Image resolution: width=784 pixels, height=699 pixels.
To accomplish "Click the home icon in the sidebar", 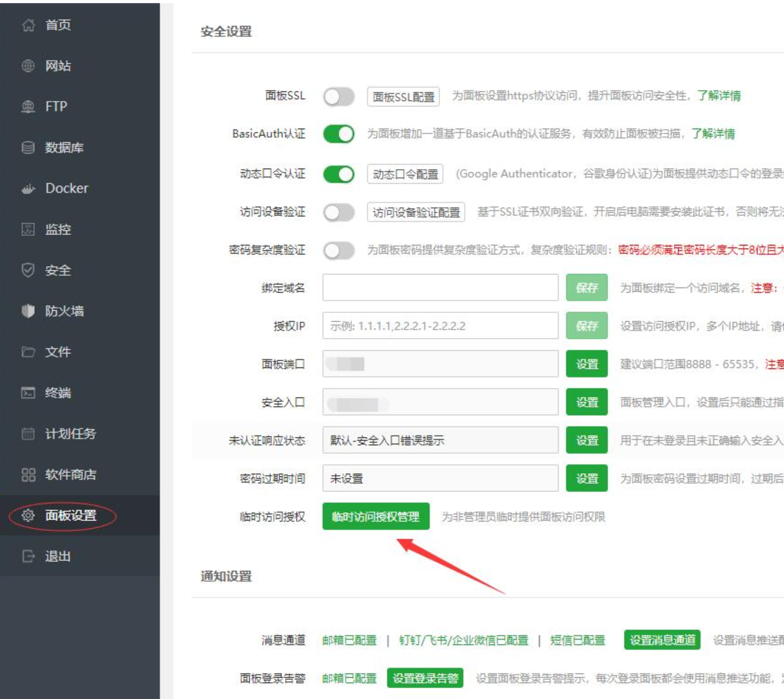I will (x=28, y=25).
